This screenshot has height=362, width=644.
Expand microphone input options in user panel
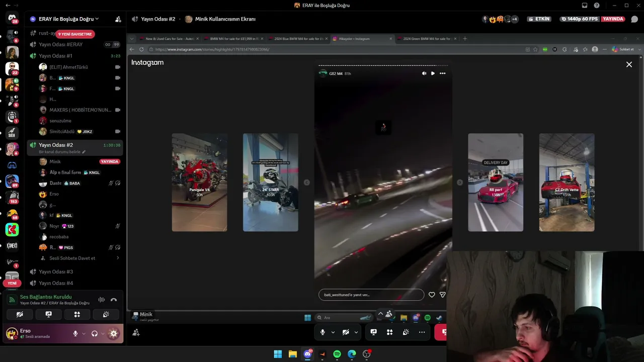[84, 333]
